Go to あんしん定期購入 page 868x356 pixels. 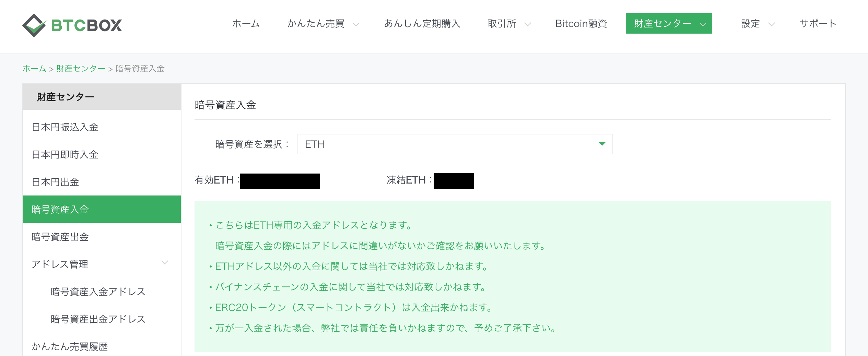point(422,24)
